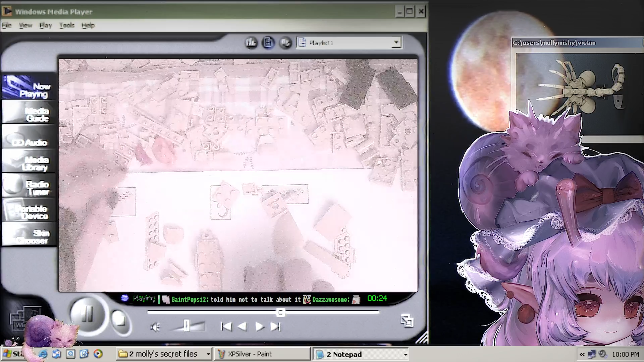Click the Windows Media Player title icon
644x362 pixels.
click(x=7, y=11)
